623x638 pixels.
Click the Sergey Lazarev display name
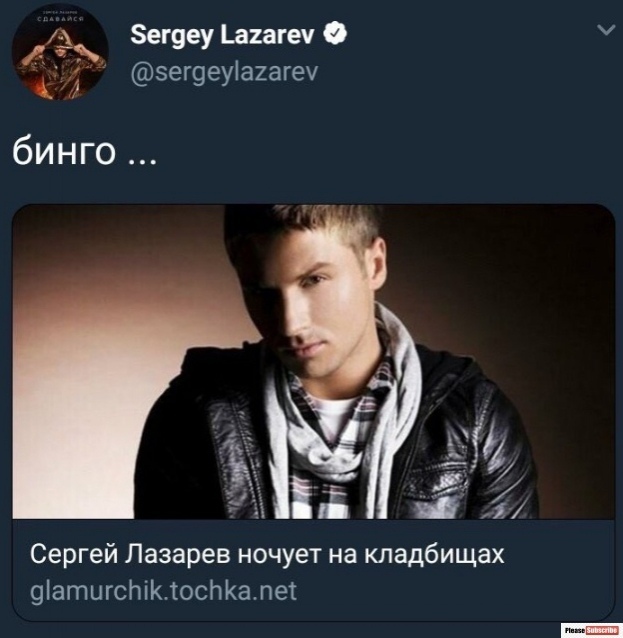click(x=222, y=35)
